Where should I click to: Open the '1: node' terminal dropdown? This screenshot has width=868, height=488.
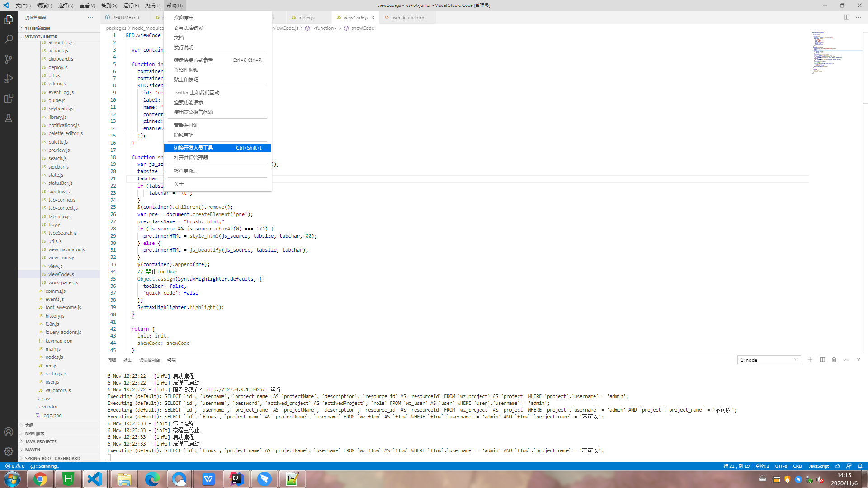tap(769, 360)
